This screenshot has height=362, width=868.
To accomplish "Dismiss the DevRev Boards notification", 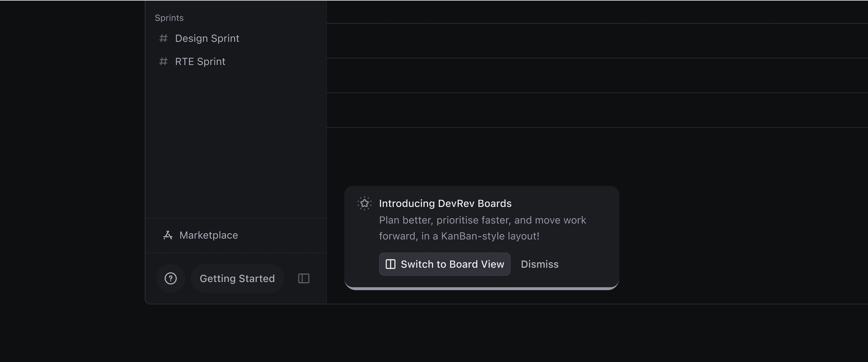I will [x=539, y=264].
